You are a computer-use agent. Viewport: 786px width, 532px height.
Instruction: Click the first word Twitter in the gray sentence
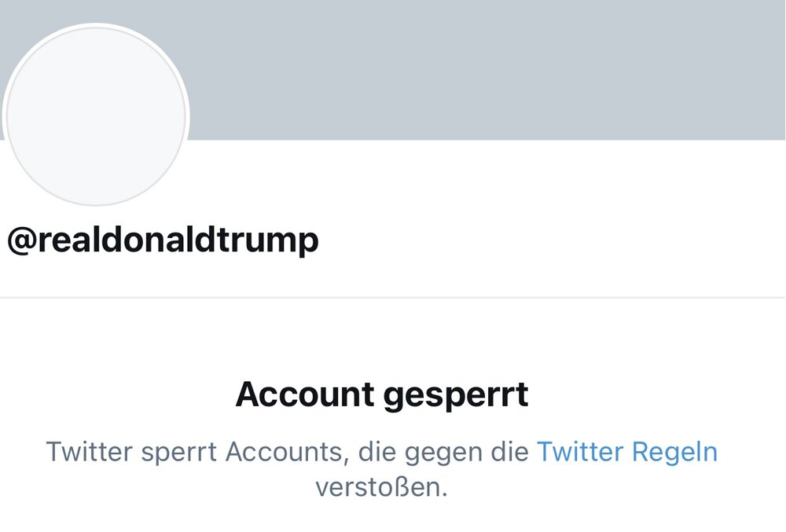click(90, 452)
